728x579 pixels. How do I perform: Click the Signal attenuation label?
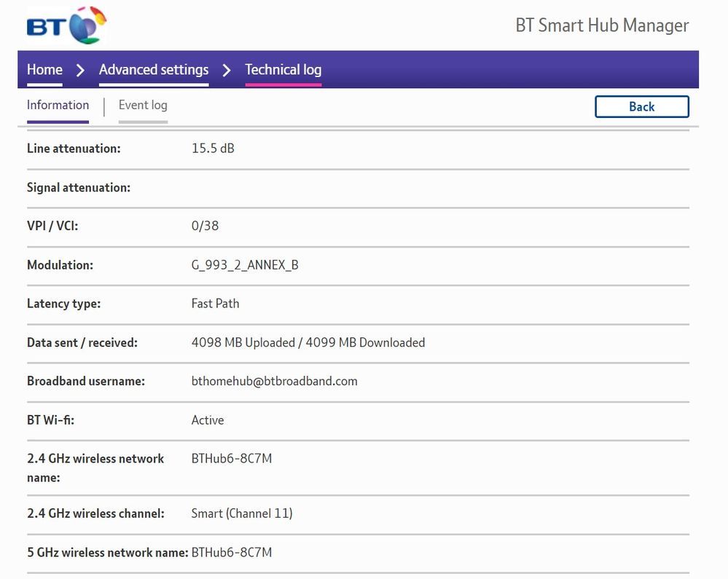pos(79,187)
